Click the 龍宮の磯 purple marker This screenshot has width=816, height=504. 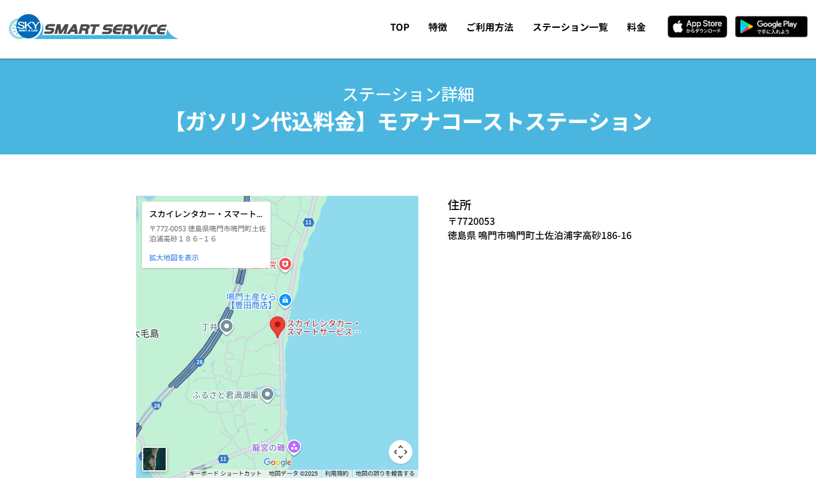pyautogui.click(x=294, y=447)
